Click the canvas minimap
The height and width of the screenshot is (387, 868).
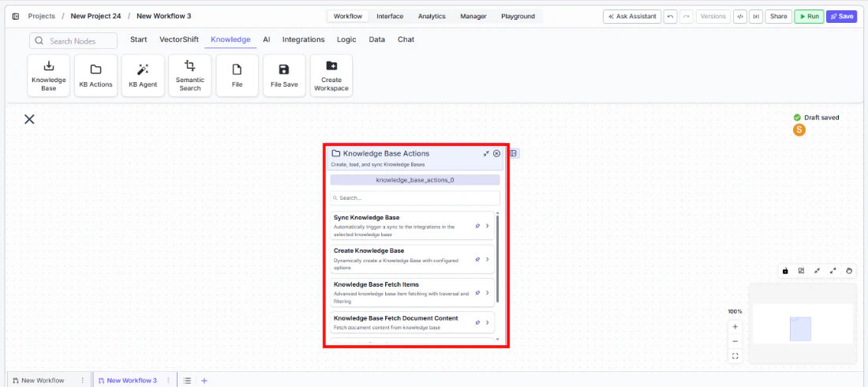point(803,324)
